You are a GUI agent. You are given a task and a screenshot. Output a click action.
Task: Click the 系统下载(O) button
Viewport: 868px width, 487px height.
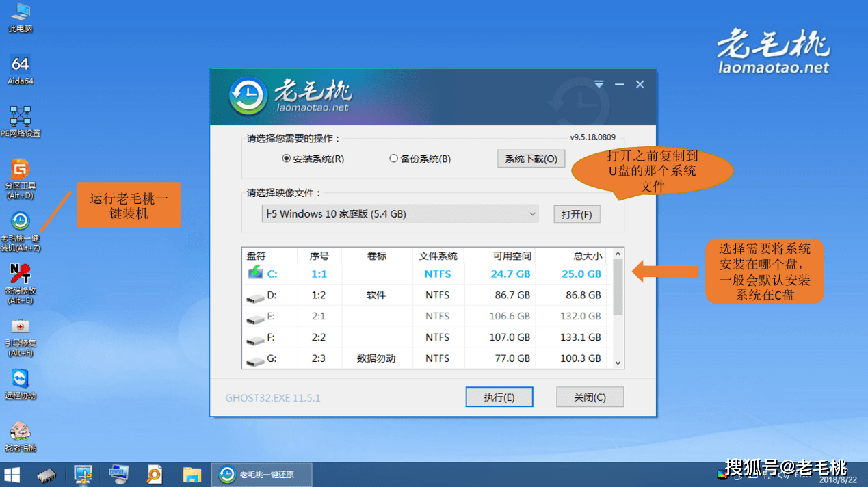(531, 158)
